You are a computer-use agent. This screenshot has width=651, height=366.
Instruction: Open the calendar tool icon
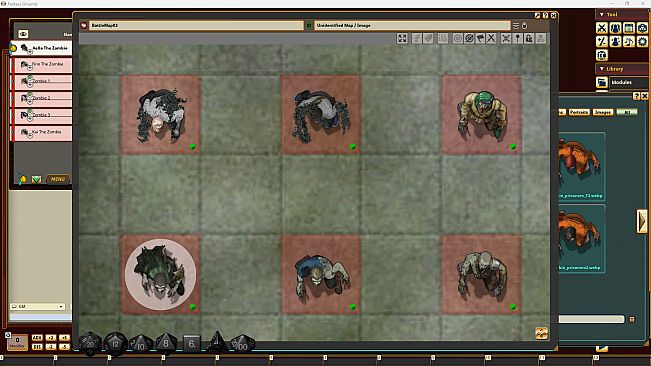point(629,28)
